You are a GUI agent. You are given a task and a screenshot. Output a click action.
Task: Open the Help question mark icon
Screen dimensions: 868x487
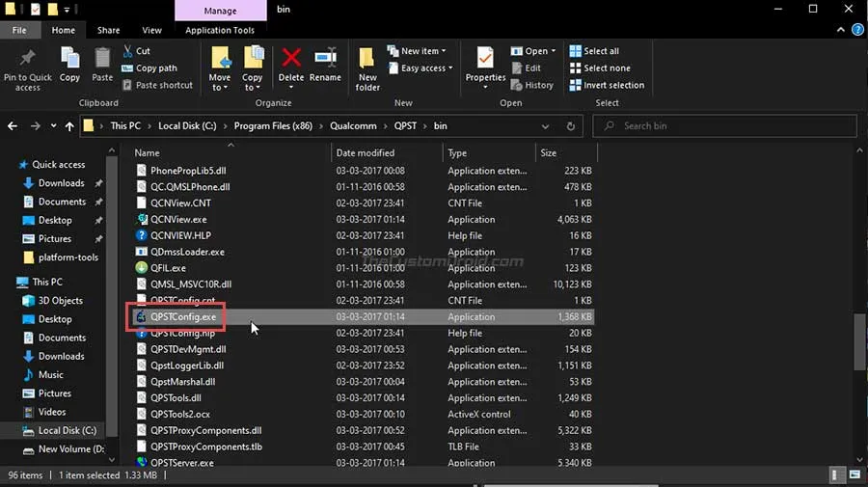pyautogui.click(x=857, y=30)
